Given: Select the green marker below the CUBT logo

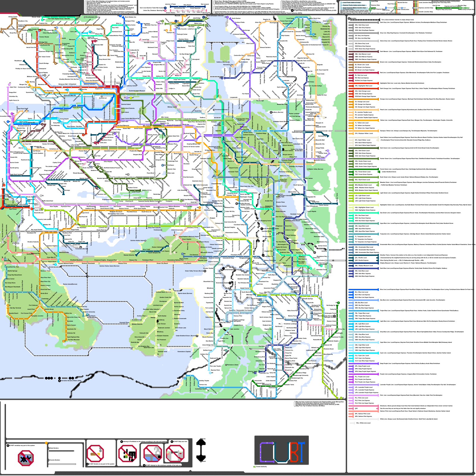Looking at the screenshot, I should 254,467.
